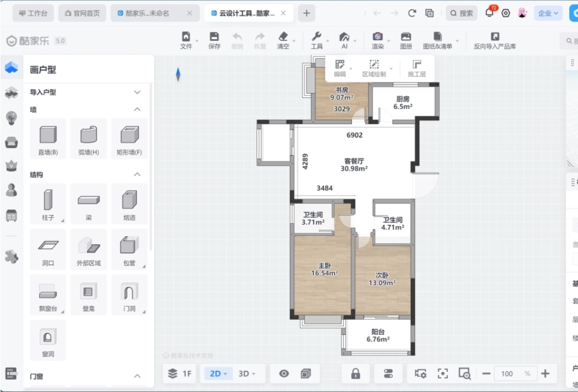Toggle the lock icon in bottom bar

[x=356, y=373]
